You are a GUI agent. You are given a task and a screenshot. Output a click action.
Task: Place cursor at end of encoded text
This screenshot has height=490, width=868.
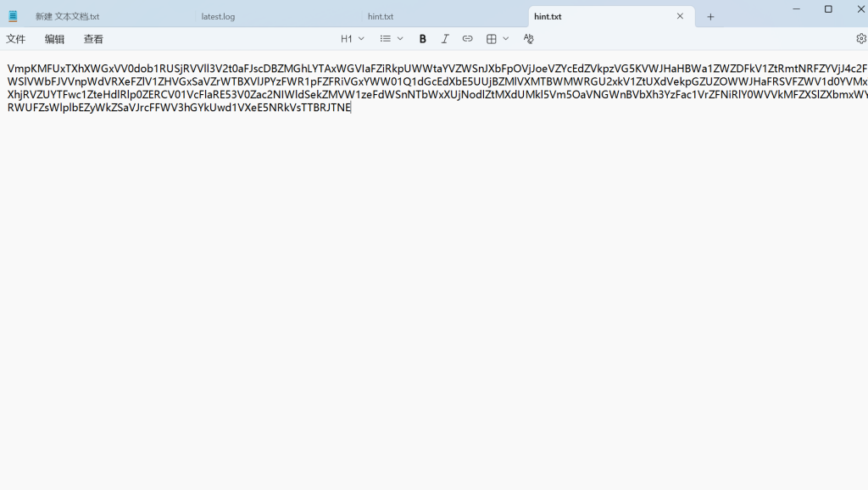(x=351, y=109)
